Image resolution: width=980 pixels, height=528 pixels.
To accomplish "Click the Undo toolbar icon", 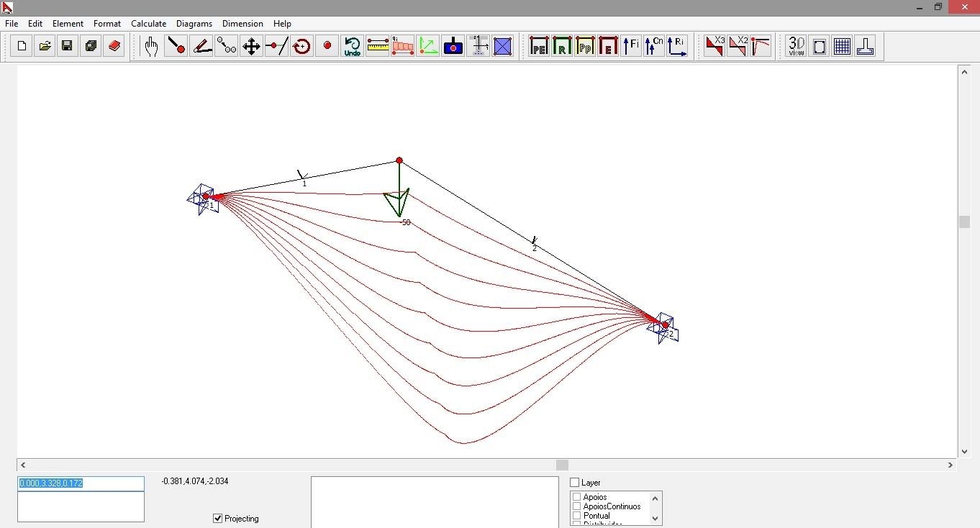I will [x=352, y=47].
